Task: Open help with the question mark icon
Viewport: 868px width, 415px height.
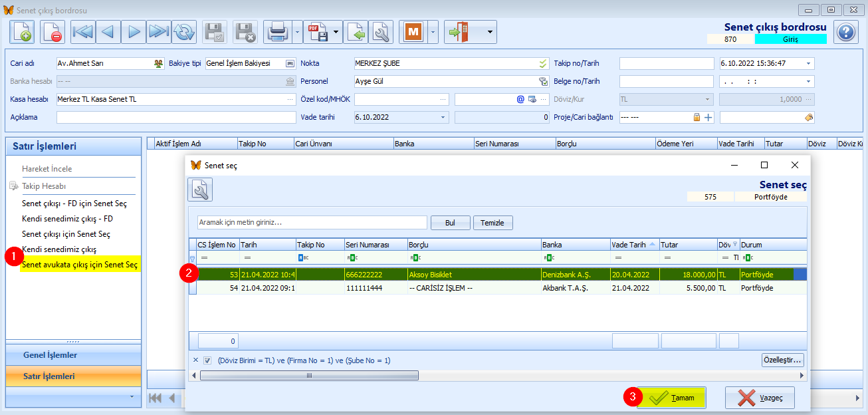Action: pyautogui.click(x=845, y=32)
